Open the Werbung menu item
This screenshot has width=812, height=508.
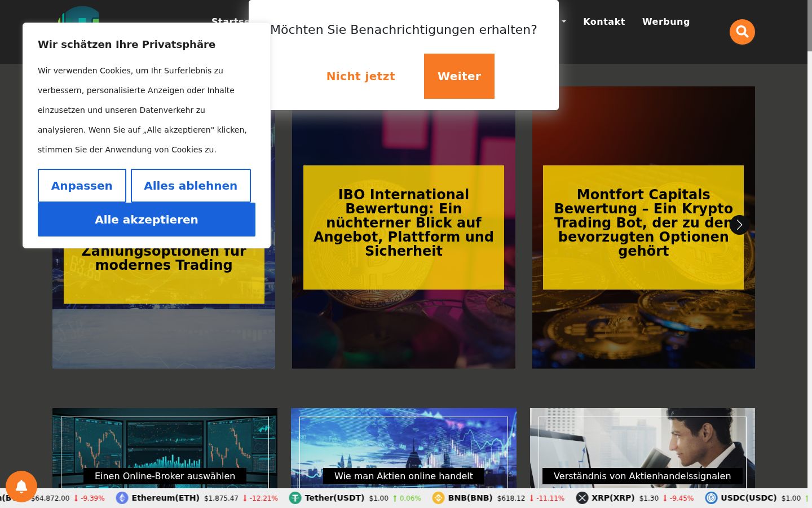[666, 21]
